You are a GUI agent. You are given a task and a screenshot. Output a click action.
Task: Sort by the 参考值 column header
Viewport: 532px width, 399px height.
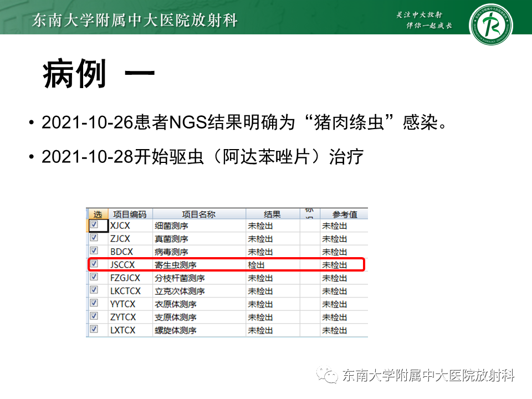pos(345,214)
